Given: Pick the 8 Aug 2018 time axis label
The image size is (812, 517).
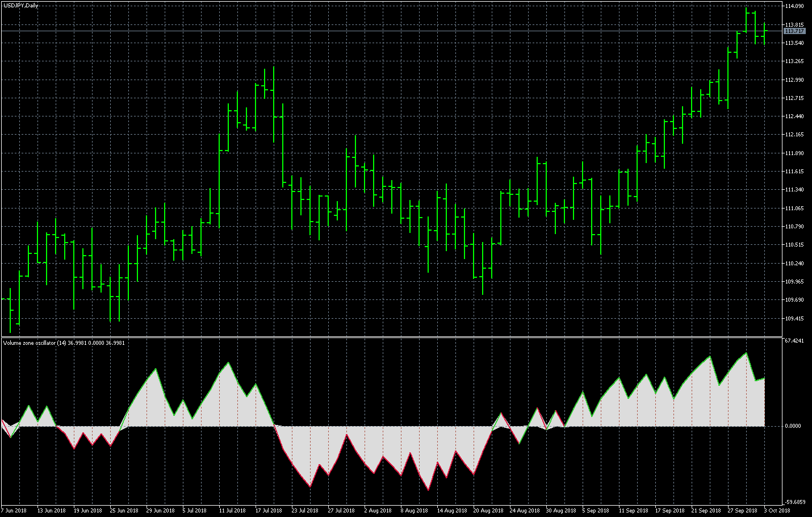Looking at the screenshot, I should (415, 510).
